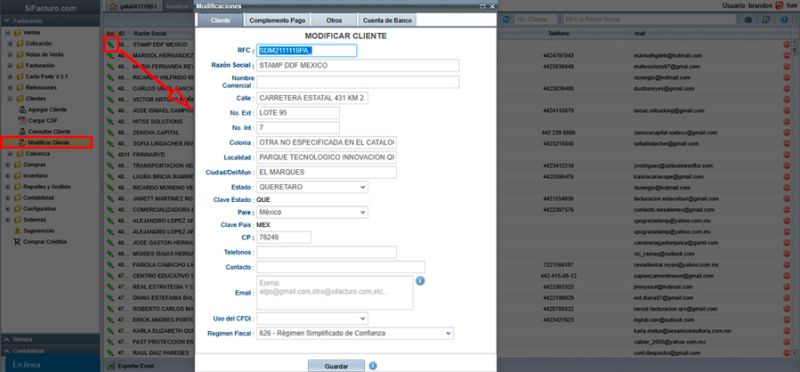Image resolution: width=800 pixels, height=372 pixels.
Task: Switch to the Otros tab
Action: click(x=334, y=20)
